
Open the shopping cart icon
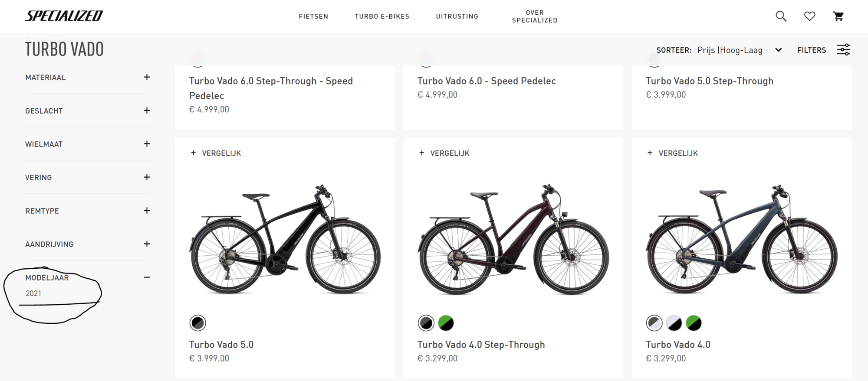[x=838, y=16]
